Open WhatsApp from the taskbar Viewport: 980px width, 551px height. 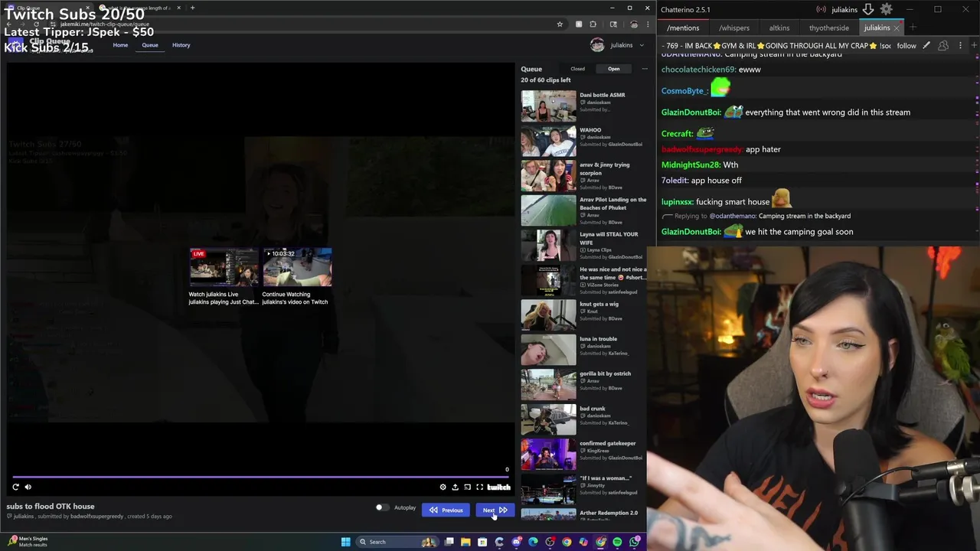pos(634,542)
